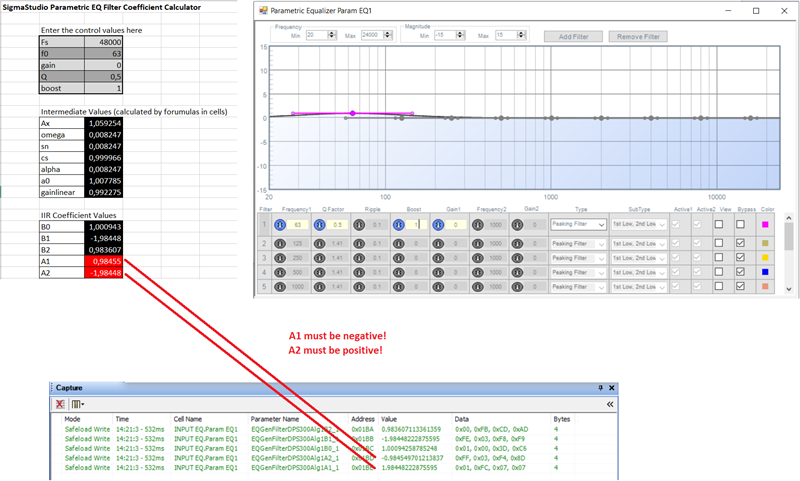Image resolution: width=800 pixels, height=481 pixels.
Task: Click Frequency1 input field showing 63
Action: coord(297,224)
